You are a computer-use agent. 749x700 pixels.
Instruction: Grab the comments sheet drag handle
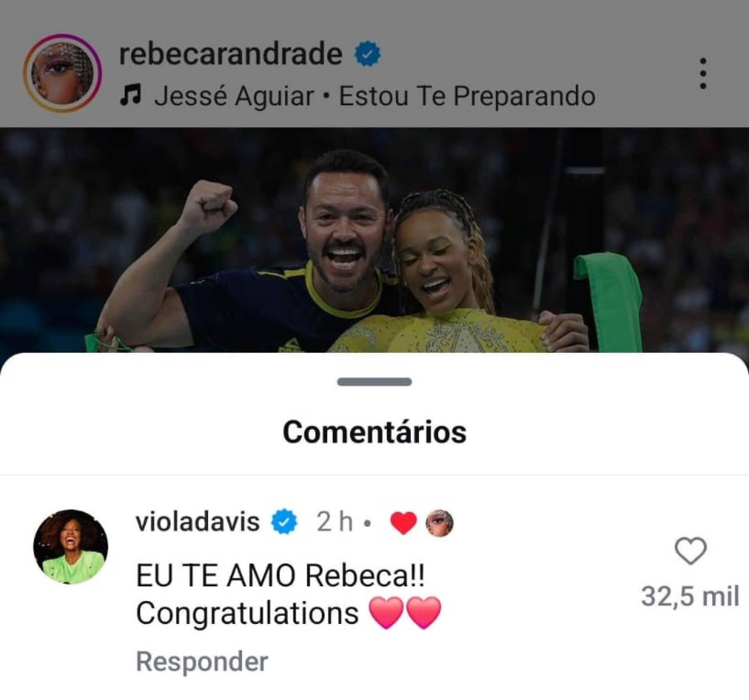tap(374, 382)
